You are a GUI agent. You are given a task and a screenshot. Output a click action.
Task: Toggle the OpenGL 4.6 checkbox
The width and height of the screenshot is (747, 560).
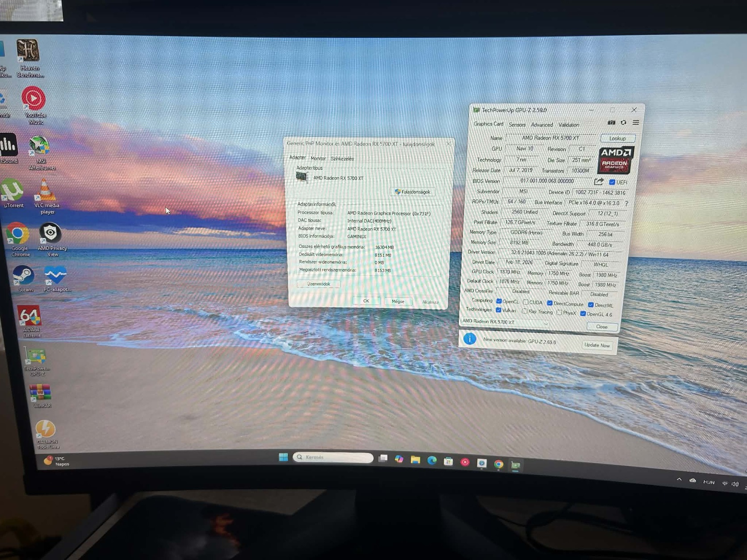point(583,313)
